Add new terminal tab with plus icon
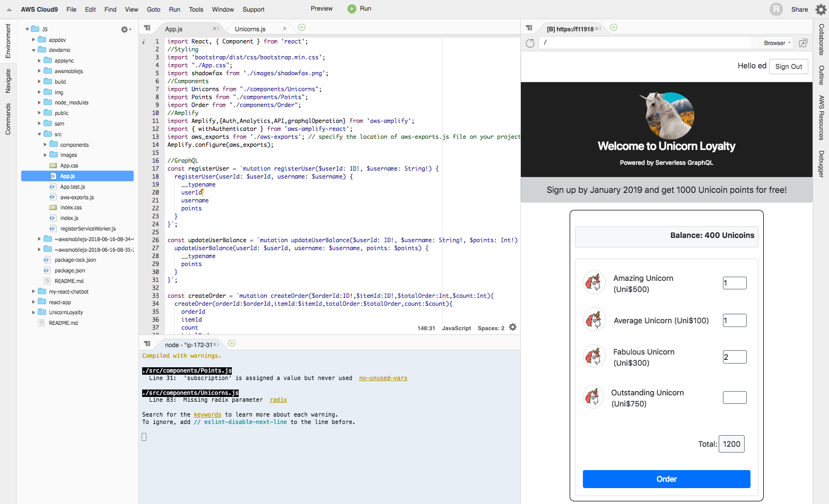The width and height of the screenshot is (829, 504). click(232, 343)
